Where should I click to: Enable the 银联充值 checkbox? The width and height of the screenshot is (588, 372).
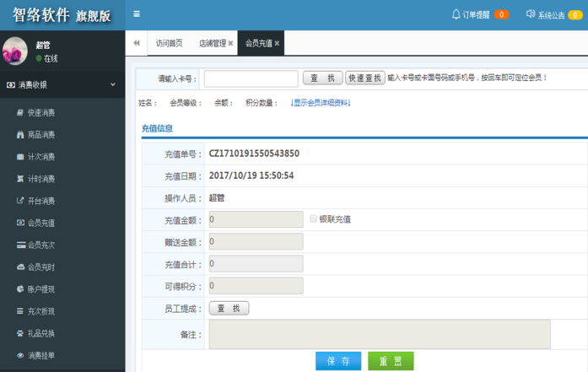314,218
